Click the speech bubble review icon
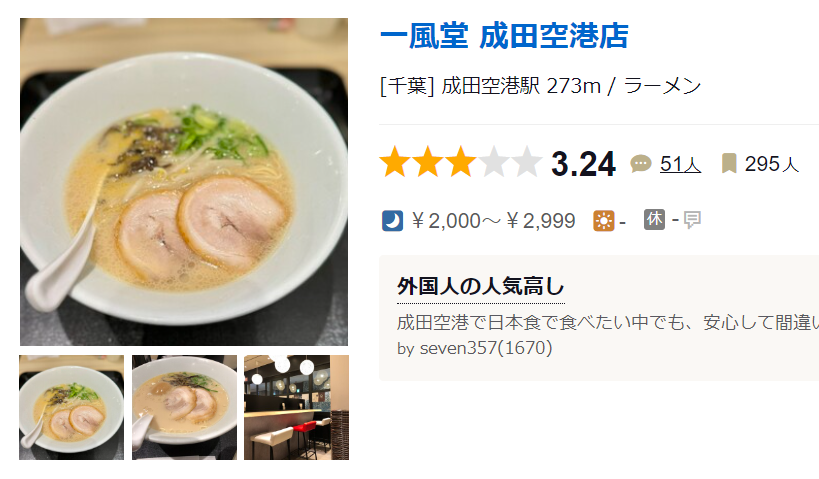 click(x=641, y=164)
